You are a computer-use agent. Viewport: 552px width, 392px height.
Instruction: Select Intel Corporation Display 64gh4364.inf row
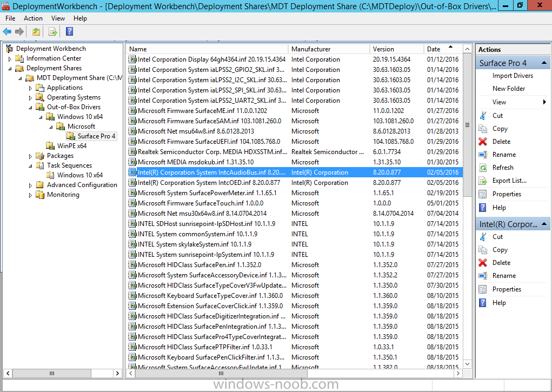(295, 59)
